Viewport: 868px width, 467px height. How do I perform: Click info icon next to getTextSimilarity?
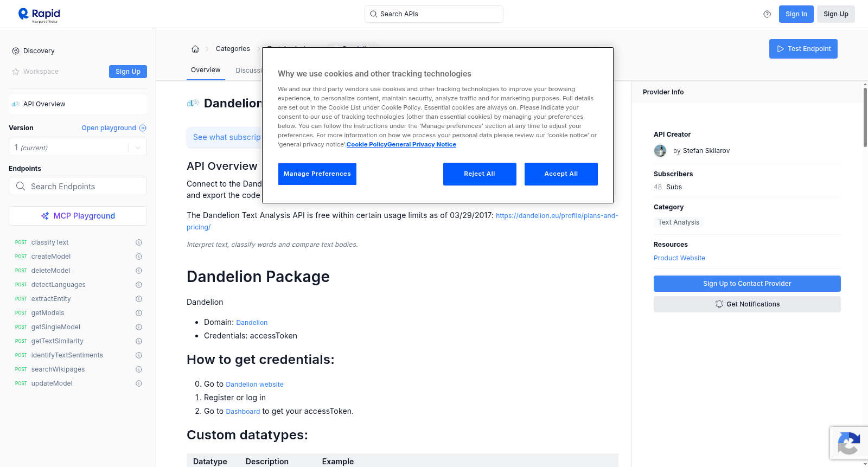[139, 341]
